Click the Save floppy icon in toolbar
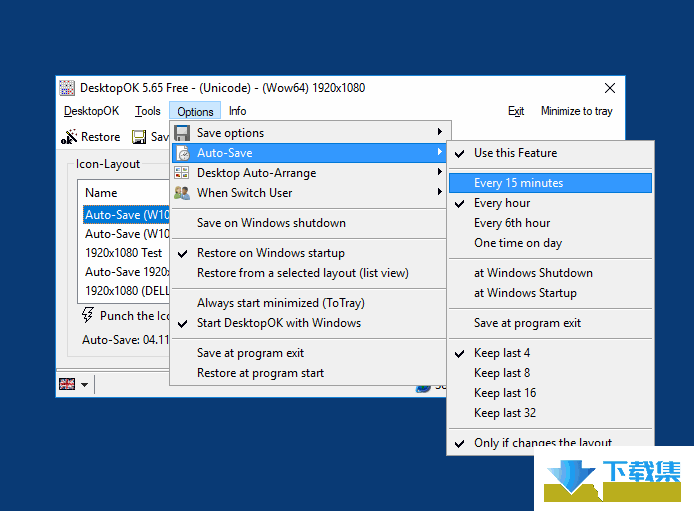Viewport: 694px width, 511px height. coord(139,137)
